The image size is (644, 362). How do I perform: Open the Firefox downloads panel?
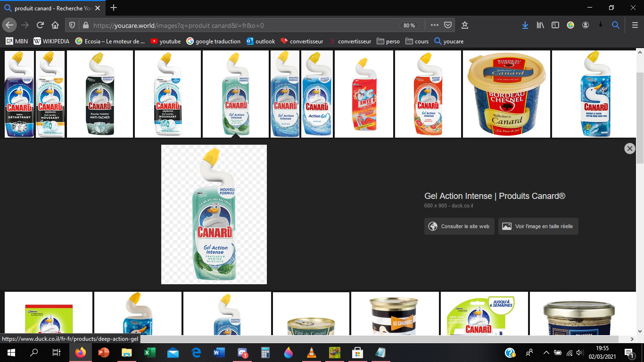click(525, 25)
